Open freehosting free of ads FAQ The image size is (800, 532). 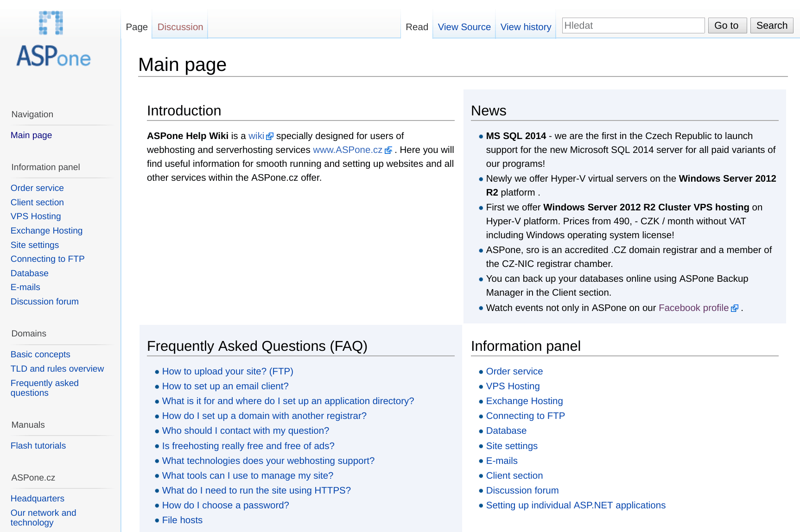coord(248,446)
